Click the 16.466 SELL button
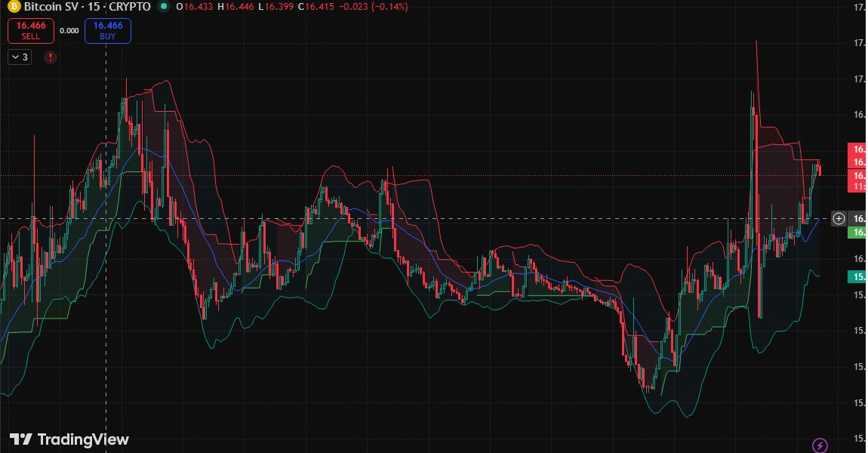Image resolution: width=868 pixels, height=453 pixels. pos(30,30)
